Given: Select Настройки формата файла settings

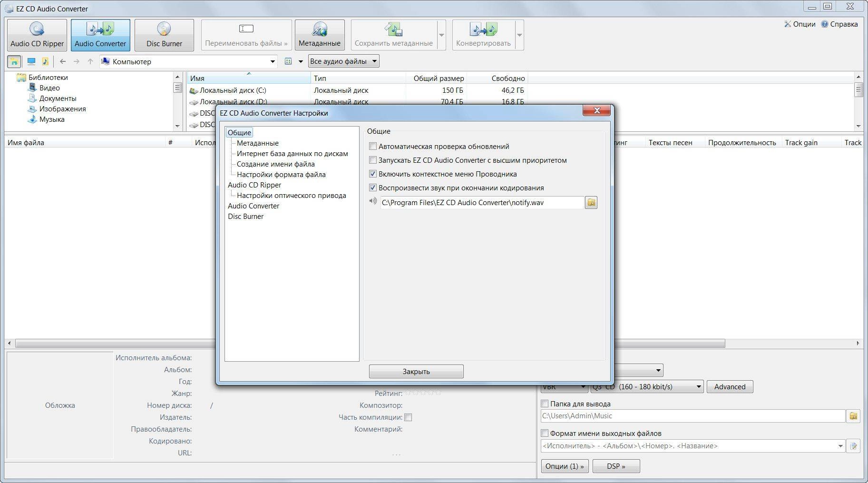Looking at the screenshot, I should point(281,175).
